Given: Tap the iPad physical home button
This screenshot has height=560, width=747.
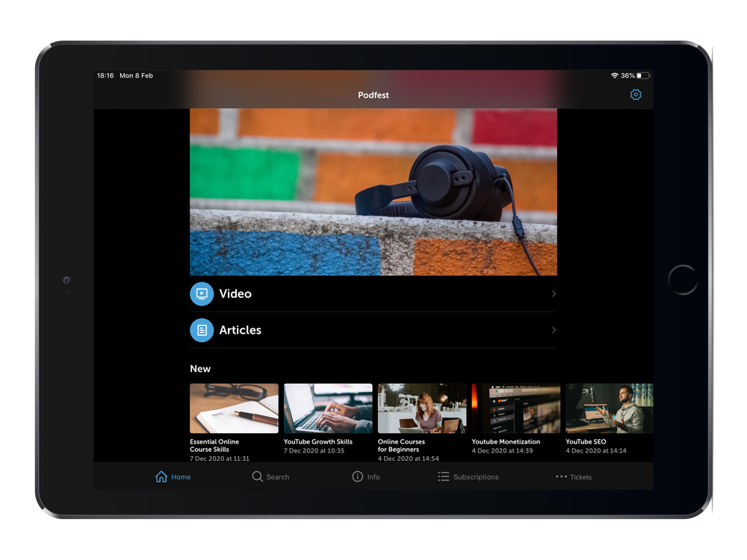Looking at the screenshot, I should [683, 280].
